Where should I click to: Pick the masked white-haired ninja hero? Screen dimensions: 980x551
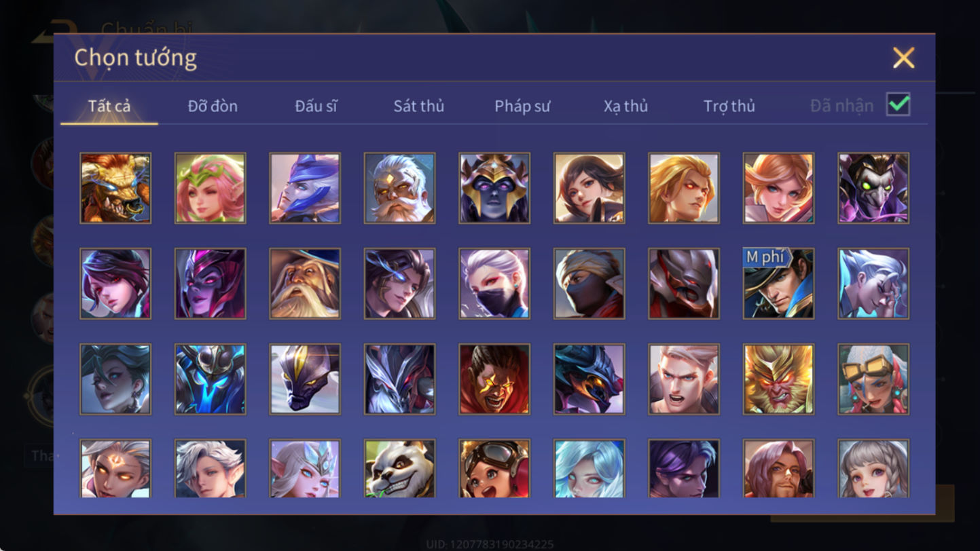click(494, 284)
